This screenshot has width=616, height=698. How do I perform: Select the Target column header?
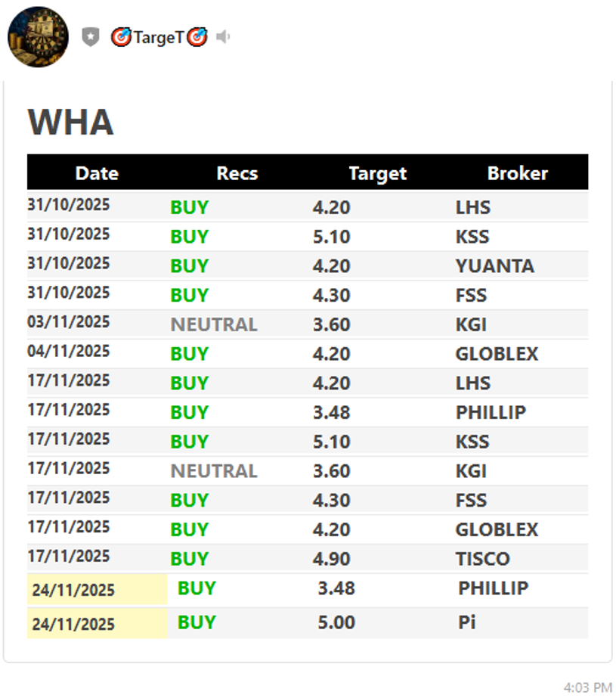pyautogui.click(x=378, y=173)
